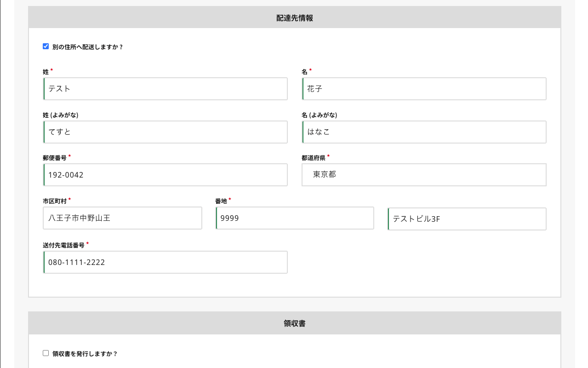Click the 領収書を発行しますか？ label text
This screenshot has width=588, height=368.
(85, 354)
